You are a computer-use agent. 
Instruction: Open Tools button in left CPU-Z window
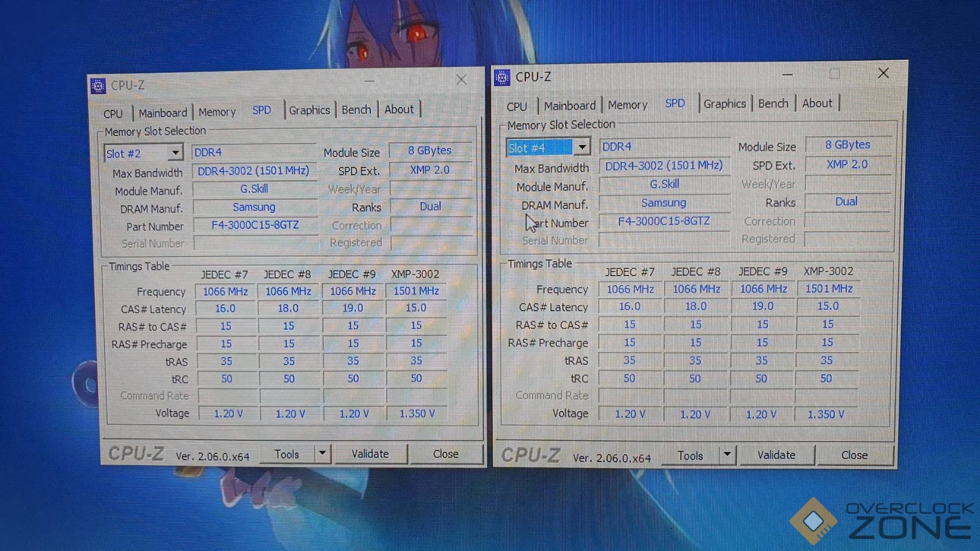[287, 454]
